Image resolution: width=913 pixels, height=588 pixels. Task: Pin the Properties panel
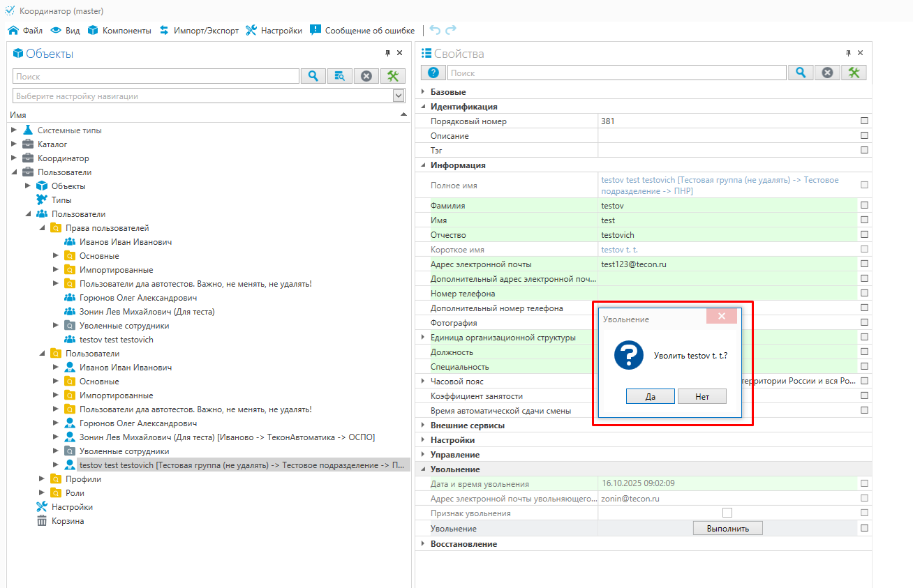(x=848, y=53)
